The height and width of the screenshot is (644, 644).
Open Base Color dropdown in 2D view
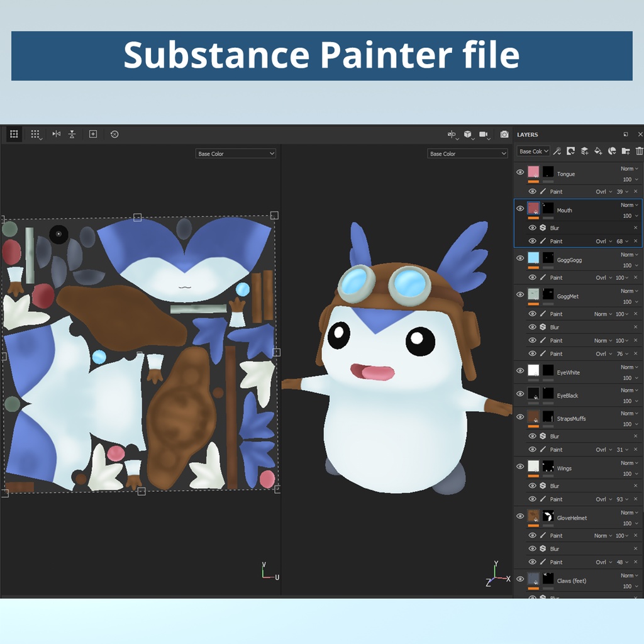click(235, 153)
